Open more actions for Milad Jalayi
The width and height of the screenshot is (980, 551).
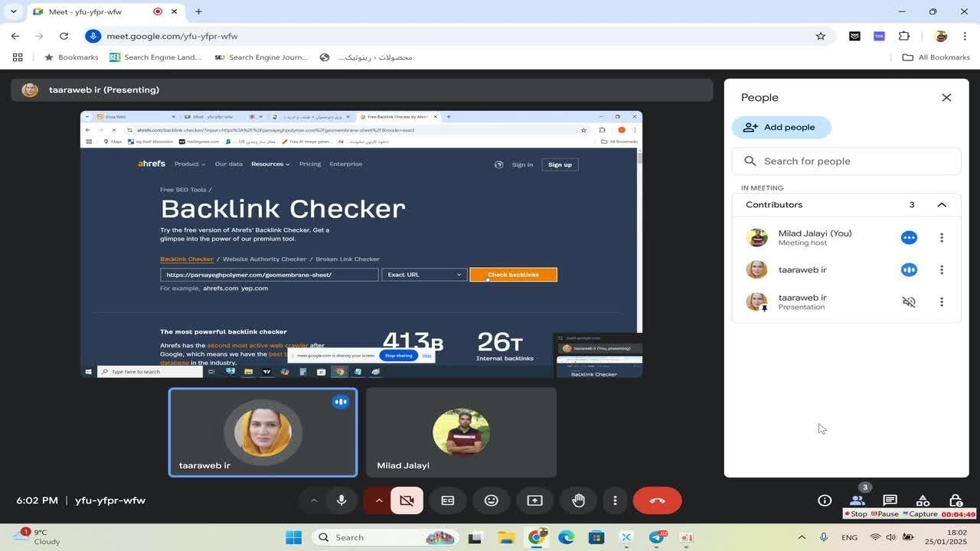click(x=942, y=238)
